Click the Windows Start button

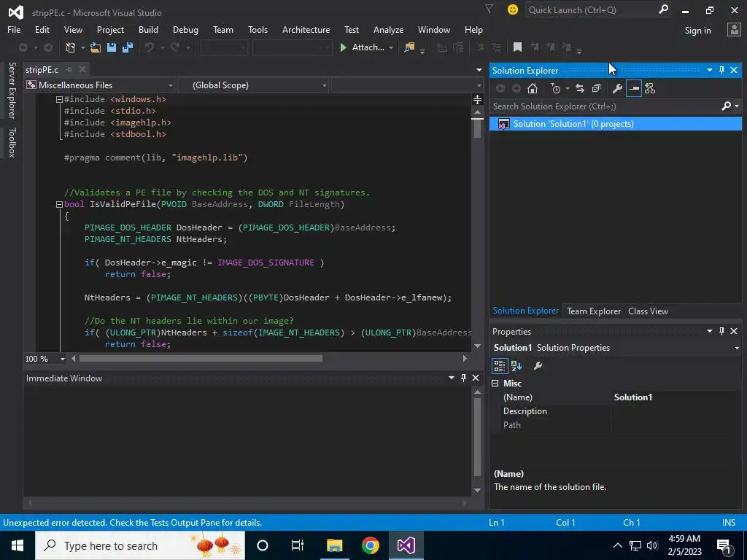tap(18, 545)
